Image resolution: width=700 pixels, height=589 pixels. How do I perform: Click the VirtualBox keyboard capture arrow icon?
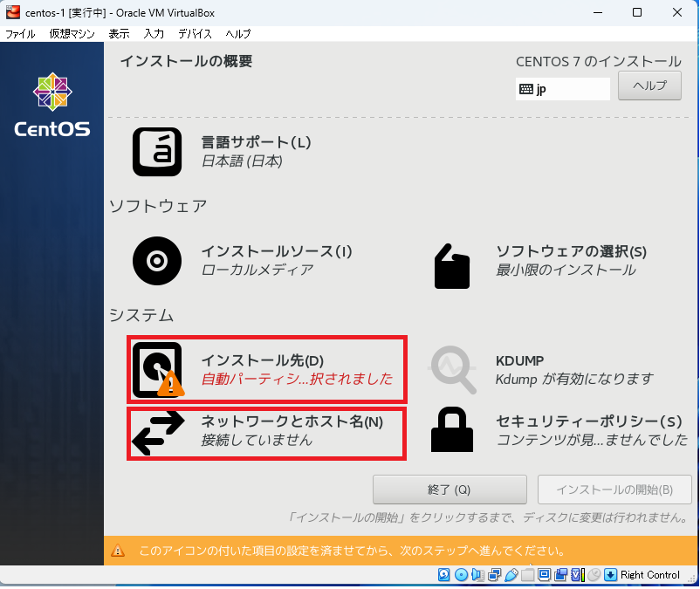(610, 575)
